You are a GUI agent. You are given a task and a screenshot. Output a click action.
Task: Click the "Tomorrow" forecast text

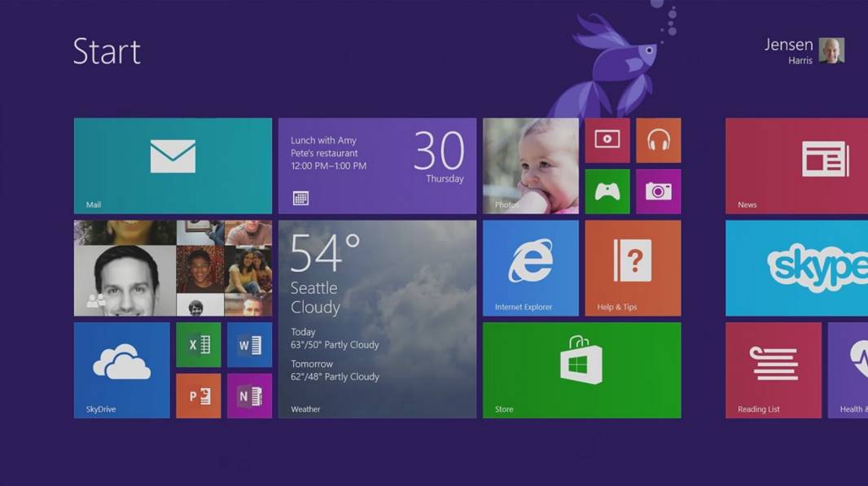tap(312, 364)
